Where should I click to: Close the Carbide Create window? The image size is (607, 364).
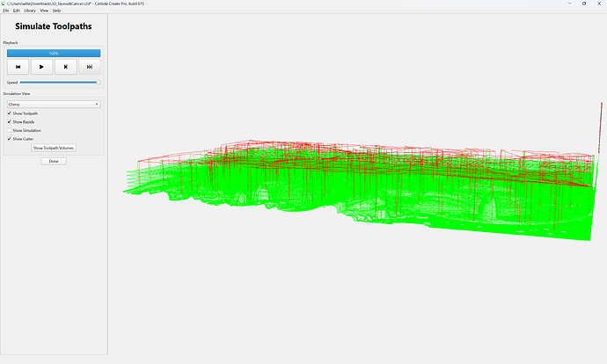(599, 4)
